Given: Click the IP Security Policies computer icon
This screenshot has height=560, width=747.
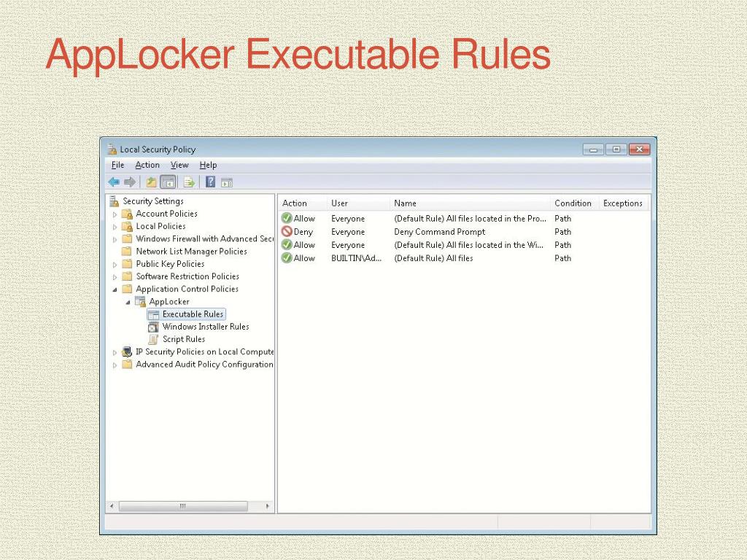Looking at the screenshot, I should click(127, 351).
